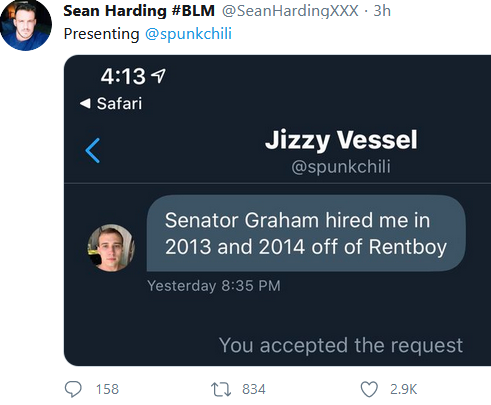
Task: Click the Sean Harding #BLM display name
Action: tap(139, 11)
